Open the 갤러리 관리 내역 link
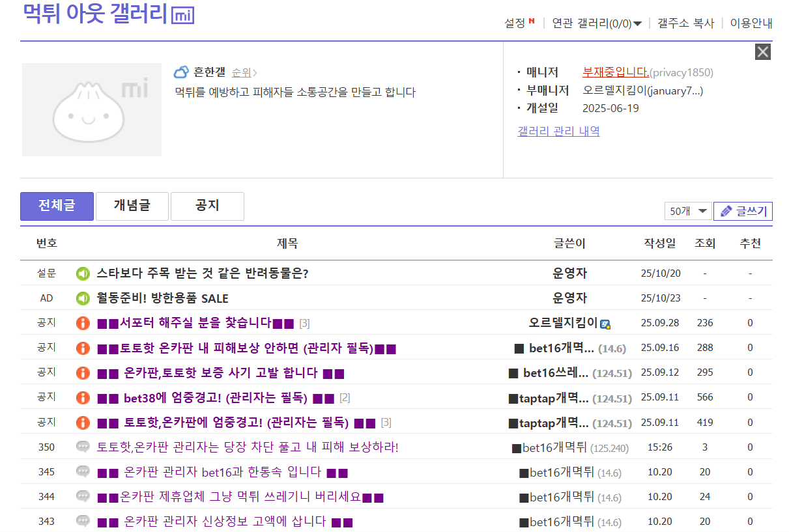 coord(558,132)
